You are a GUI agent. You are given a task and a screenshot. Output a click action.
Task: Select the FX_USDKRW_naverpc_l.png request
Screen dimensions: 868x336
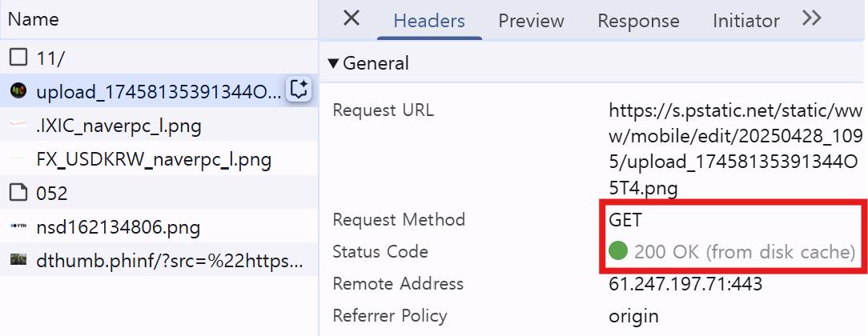(x=159, y=158)
